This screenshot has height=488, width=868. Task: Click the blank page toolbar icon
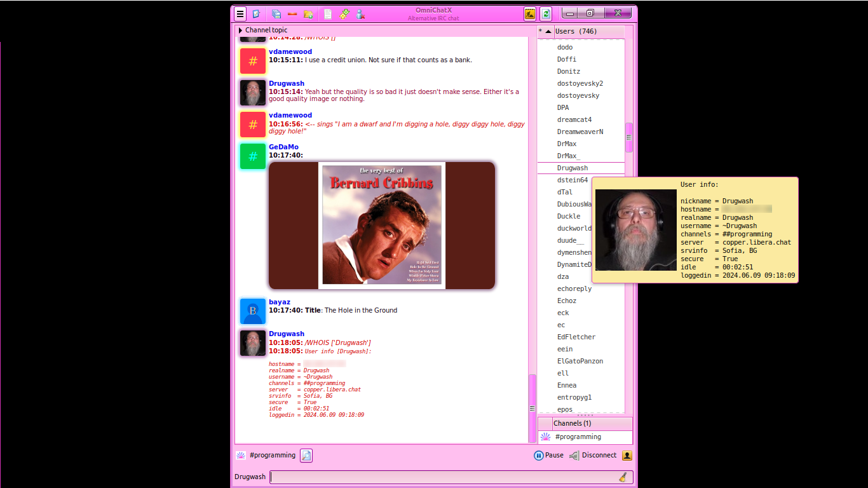[x=328, y=13]
